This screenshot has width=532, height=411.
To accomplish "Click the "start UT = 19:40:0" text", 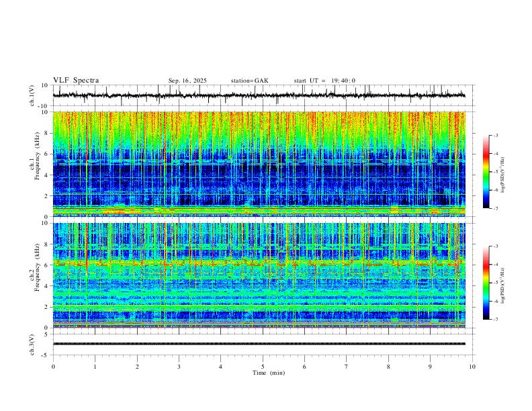I will point(324,81).
